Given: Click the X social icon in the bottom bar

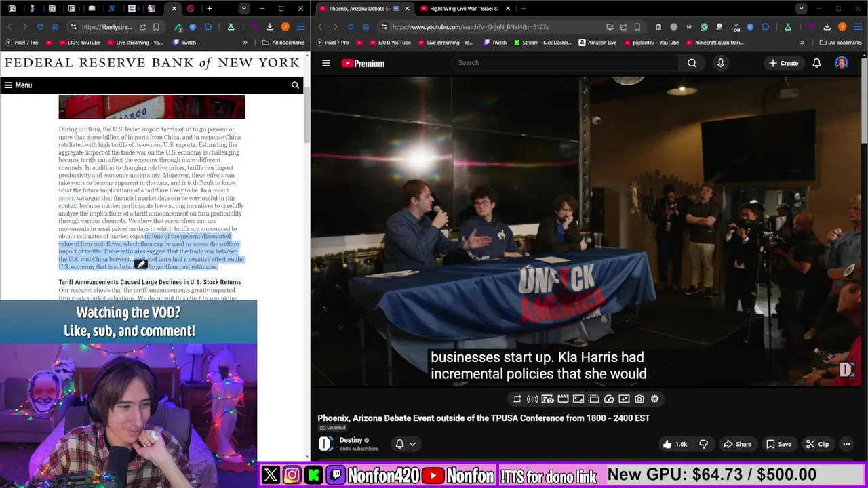Looking at the screenshot, I should click(271, 475).
